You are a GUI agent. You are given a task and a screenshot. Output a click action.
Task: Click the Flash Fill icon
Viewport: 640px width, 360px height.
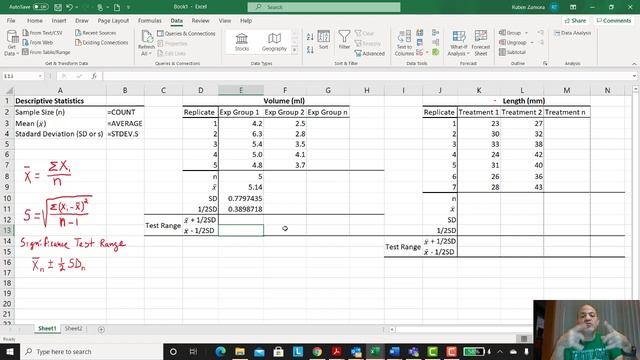[x=420, y=33]
